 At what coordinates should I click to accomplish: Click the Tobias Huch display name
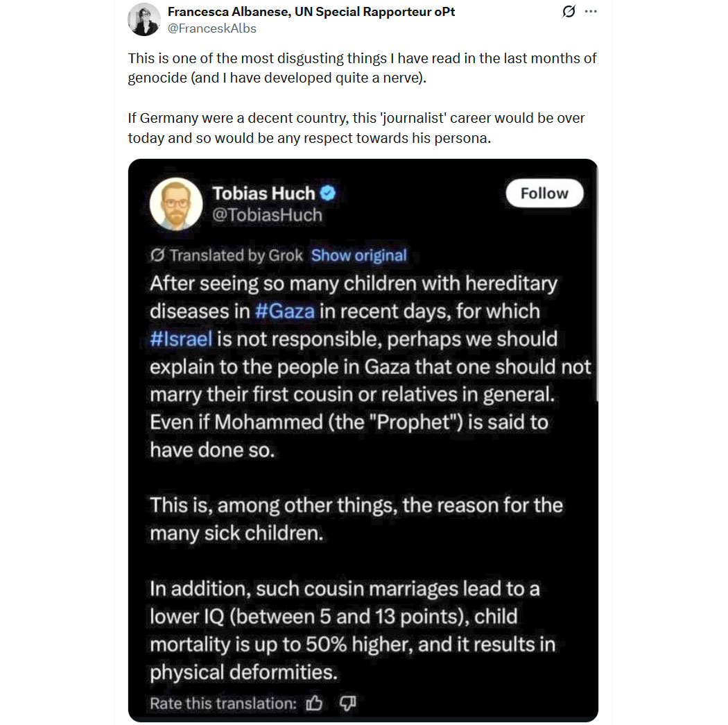(x=263, y=193)
